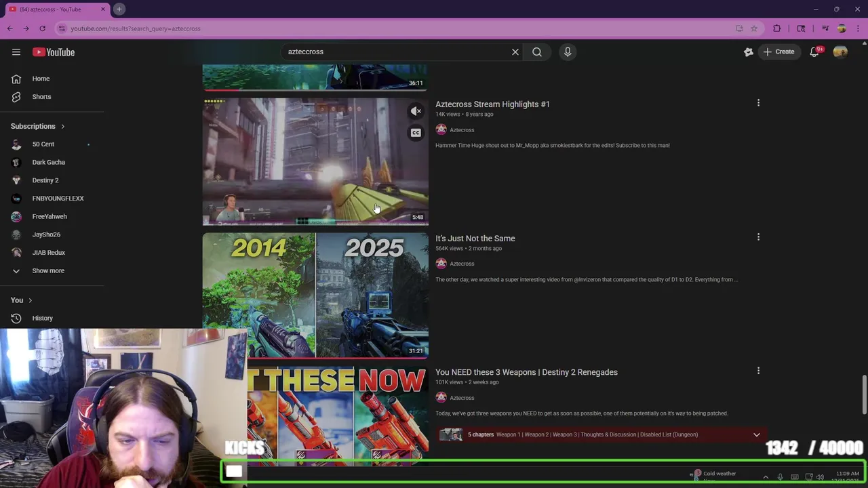Open the 36:11 video thumbnail
Viewport: 868px width, 488px height.
(315, 77)
